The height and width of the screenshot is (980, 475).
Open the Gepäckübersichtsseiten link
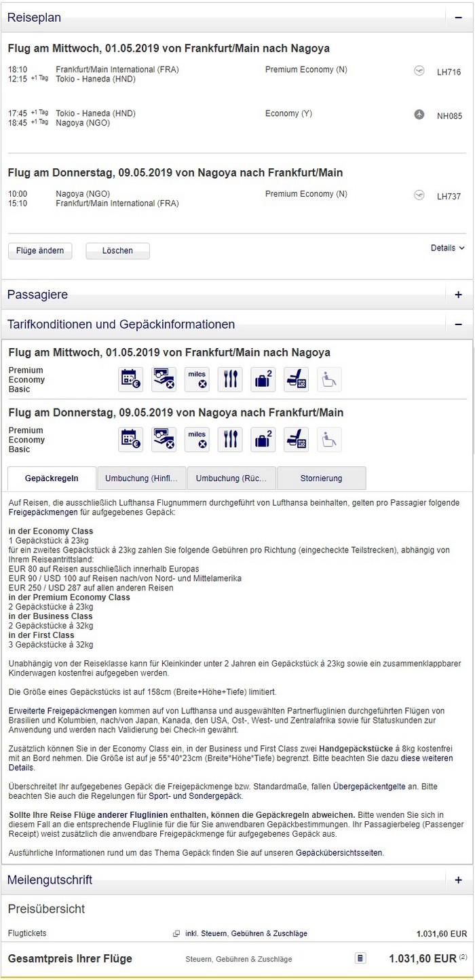339,852
